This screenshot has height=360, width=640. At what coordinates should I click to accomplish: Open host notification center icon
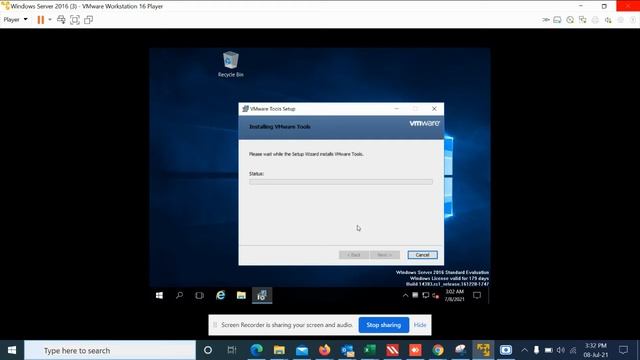[x=623, y=350]
